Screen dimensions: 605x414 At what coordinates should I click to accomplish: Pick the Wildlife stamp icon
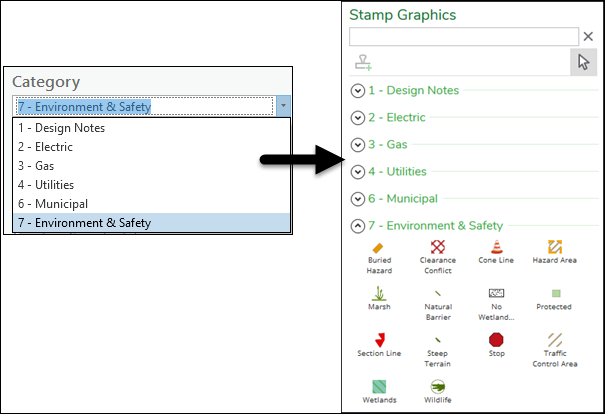(x=438, y=392)
